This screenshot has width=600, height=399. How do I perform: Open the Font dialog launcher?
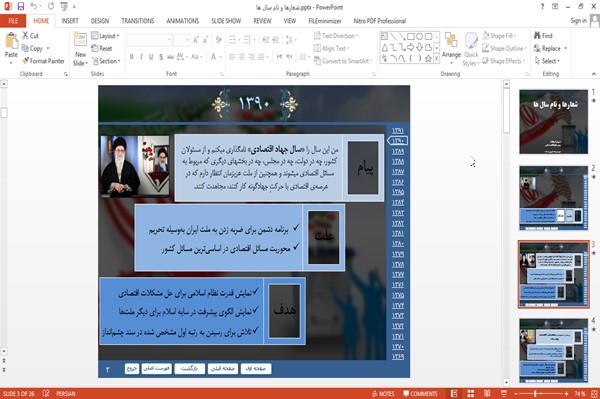click(222, 74)
